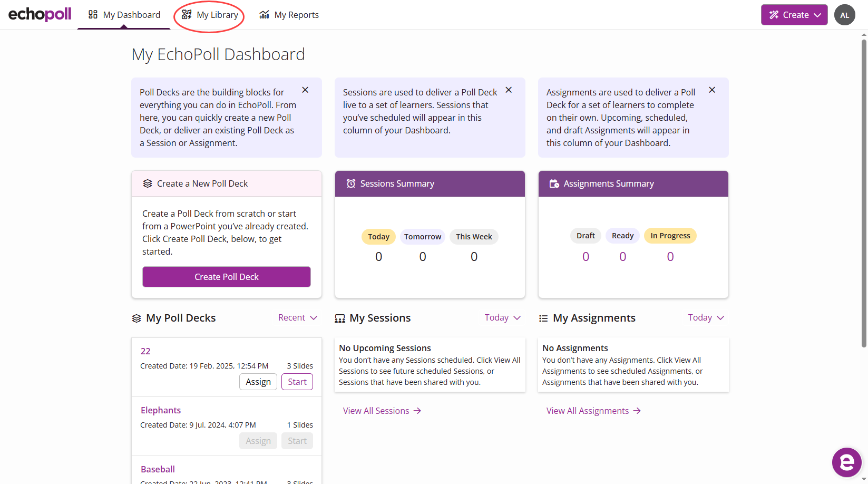Viewport: 868px width, 484px height.
Task: Click the Create a New Poll Deck stack icon
Action: tap(148, 183)
